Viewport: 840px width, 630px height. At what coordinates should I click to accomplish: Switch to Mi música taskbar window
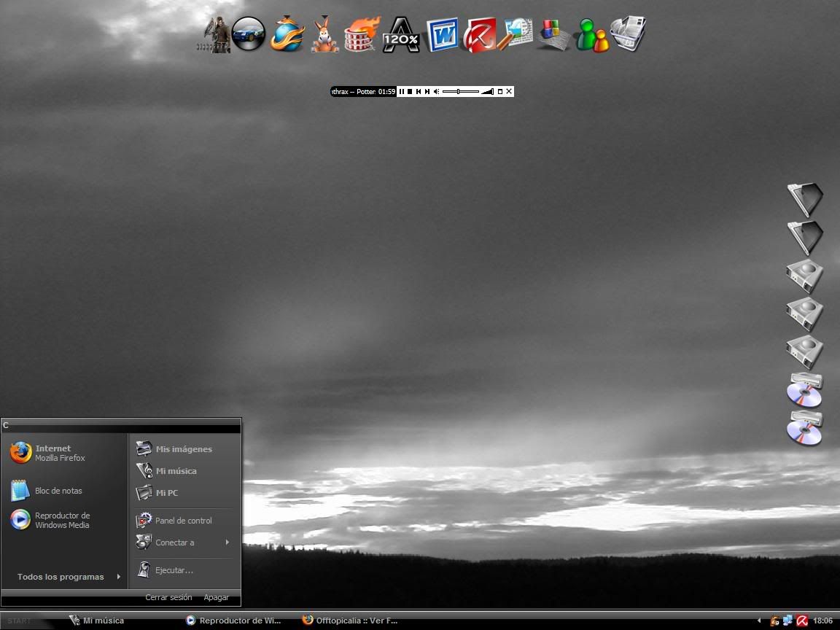point(97,621)
